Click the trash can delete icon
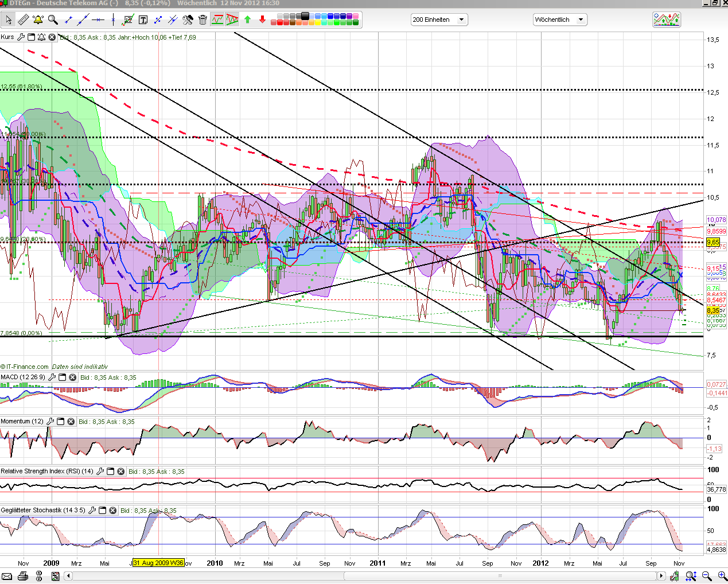Viewport: 728px width, 584px height. 203,20
